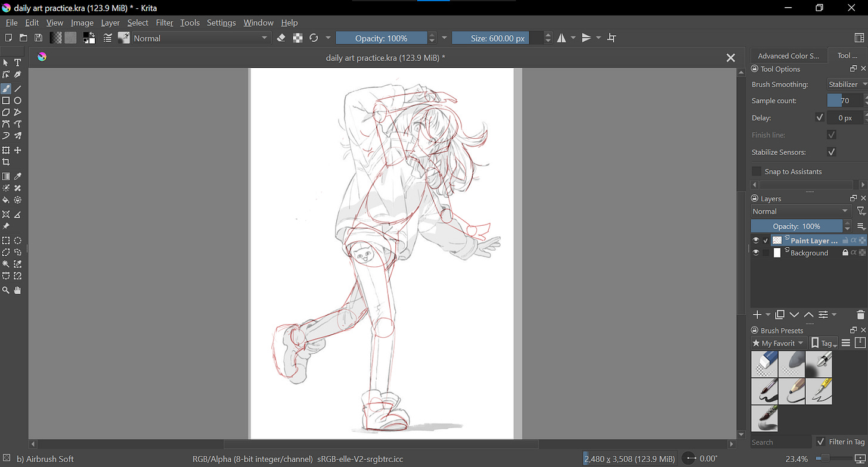
Task: Choose the Elliptical Selection tool
Action: (18, 241)
